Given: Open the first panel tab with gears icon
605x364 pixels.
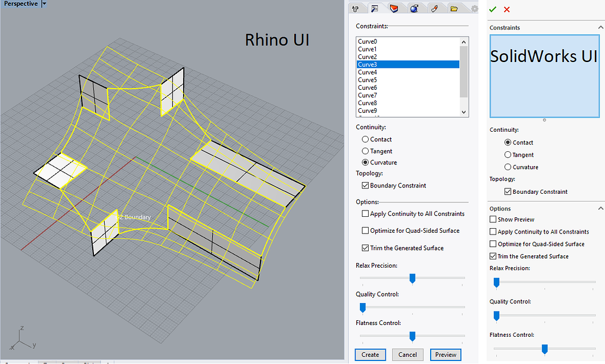Looking at the screenshot, I should pyautogui.click(x=356, y=8).
